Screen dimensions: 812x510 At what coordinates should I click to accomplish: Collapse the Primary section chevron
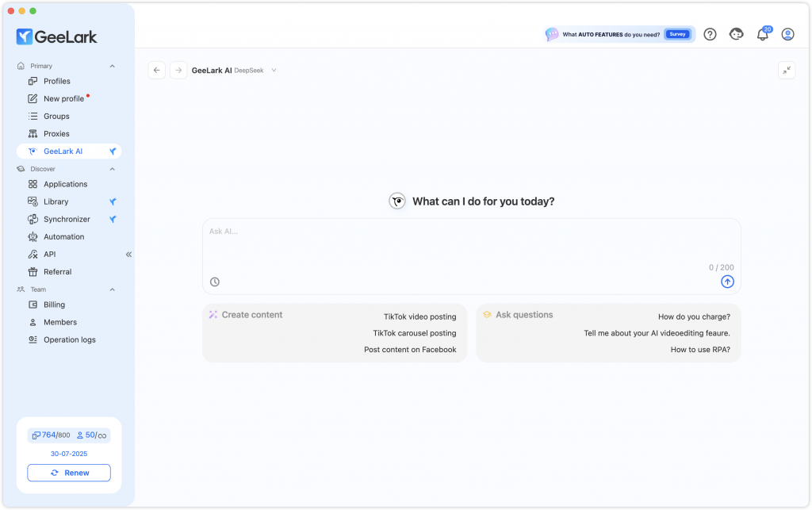click(113, 66)
